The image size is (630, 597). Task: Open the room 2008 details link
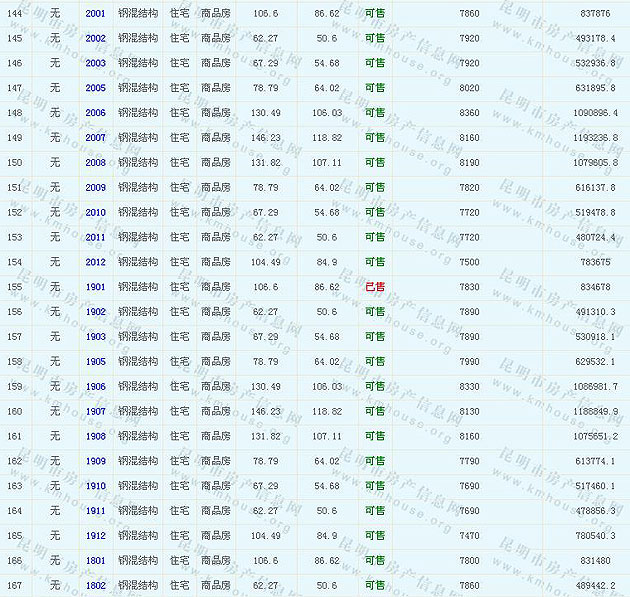pos(95,162)
